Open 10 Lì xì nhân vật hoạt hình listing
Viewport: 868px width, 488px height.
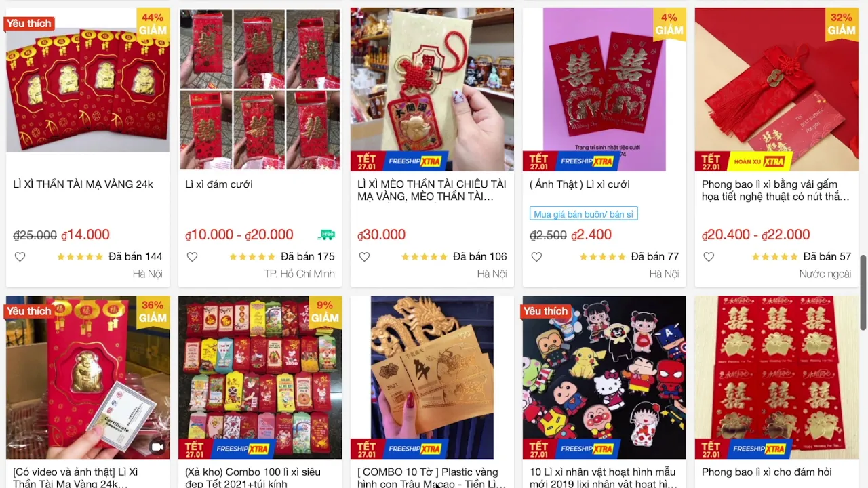(x=604, y=477)
